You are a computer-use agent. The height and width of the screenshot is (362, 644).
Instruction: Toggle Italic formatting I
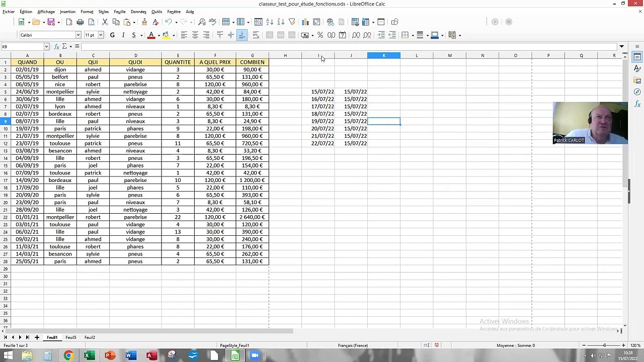point(123,35)
